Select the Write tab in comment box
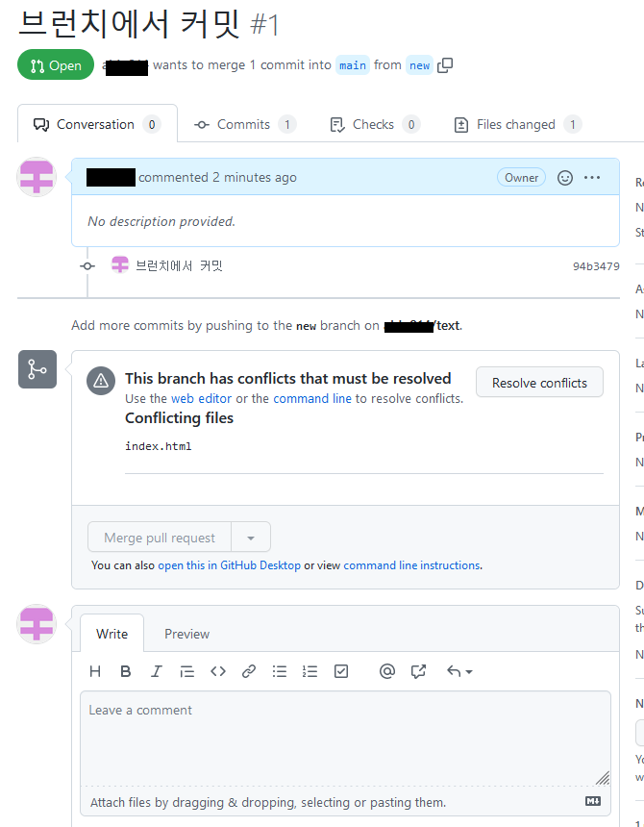This screenshot has width=644, height=827. pyautogui.click(x=111, y=634)
